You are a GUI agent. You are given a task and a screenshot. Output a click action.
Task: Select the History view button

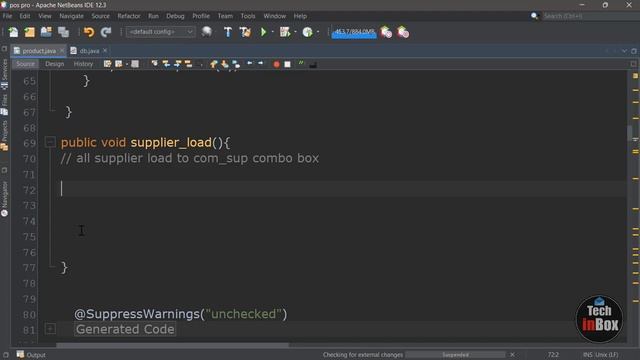click(83, 64)
